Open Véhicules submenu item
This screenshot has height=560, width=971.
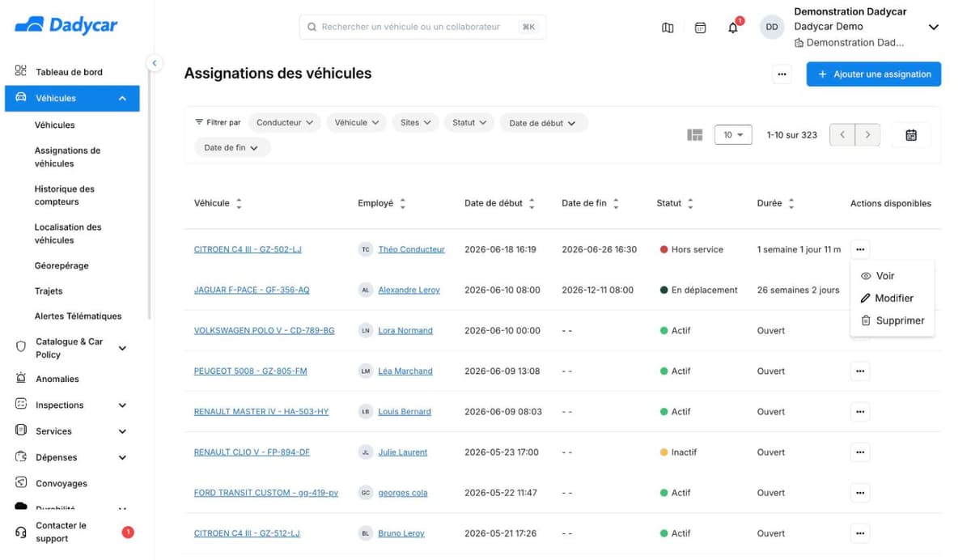click(55, 125)
